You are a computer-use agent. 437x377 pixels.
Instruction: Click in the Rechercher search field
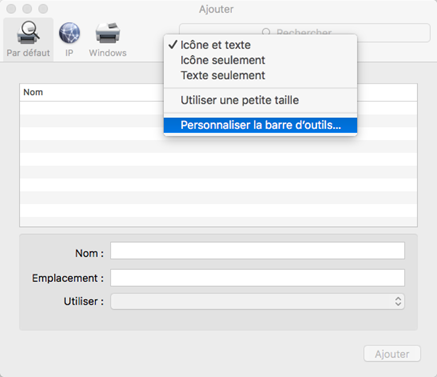click(x=305, y=32)
